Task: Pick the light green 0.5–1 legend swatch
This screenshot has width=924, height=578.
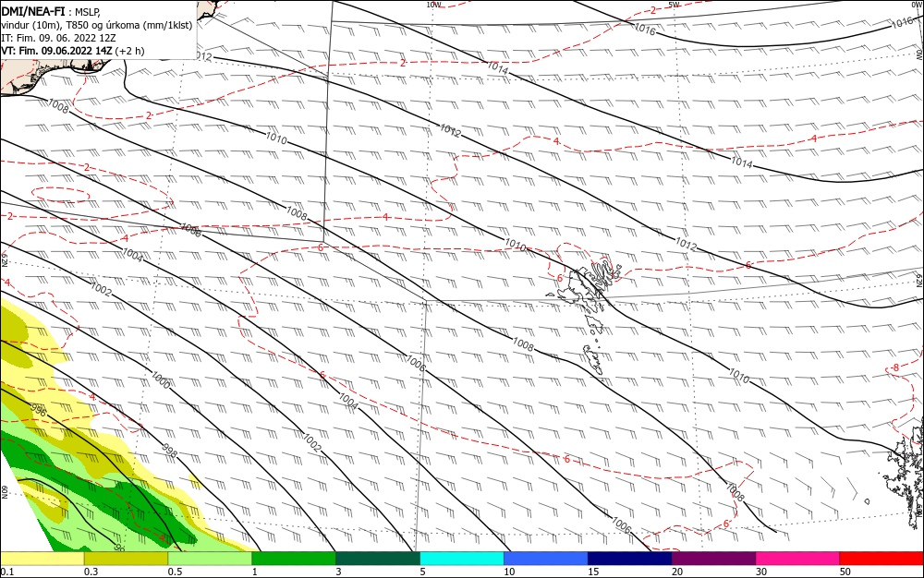Action: click(210, 559)
